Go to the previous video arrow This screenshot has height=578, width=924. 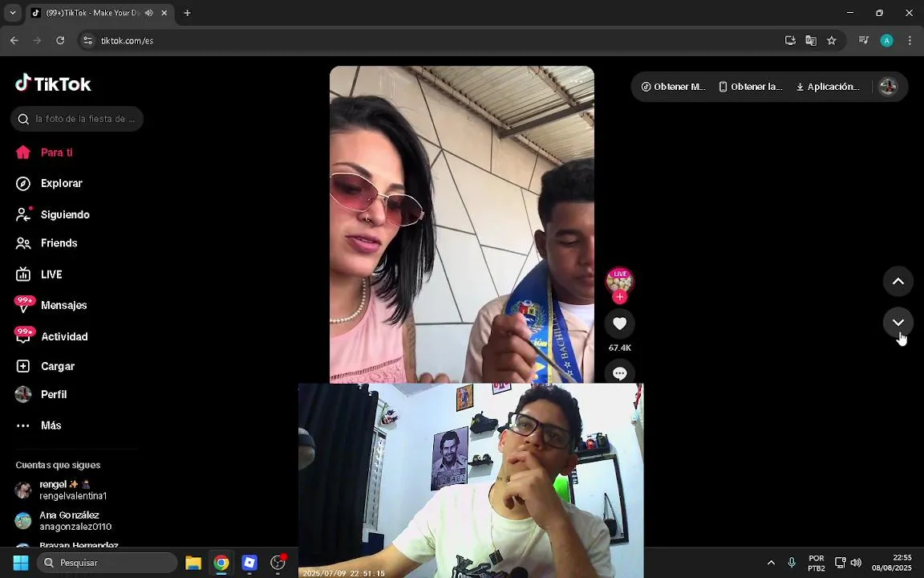click(x=898, y=281)
